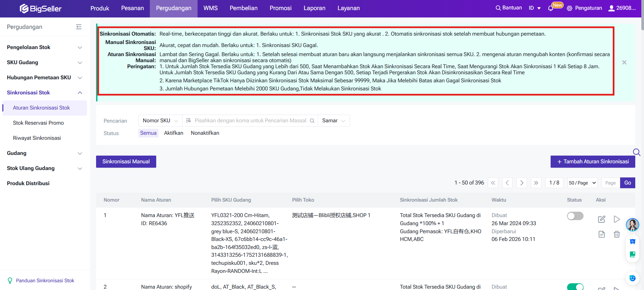Run sync for the YFL rule

(616, 219)
